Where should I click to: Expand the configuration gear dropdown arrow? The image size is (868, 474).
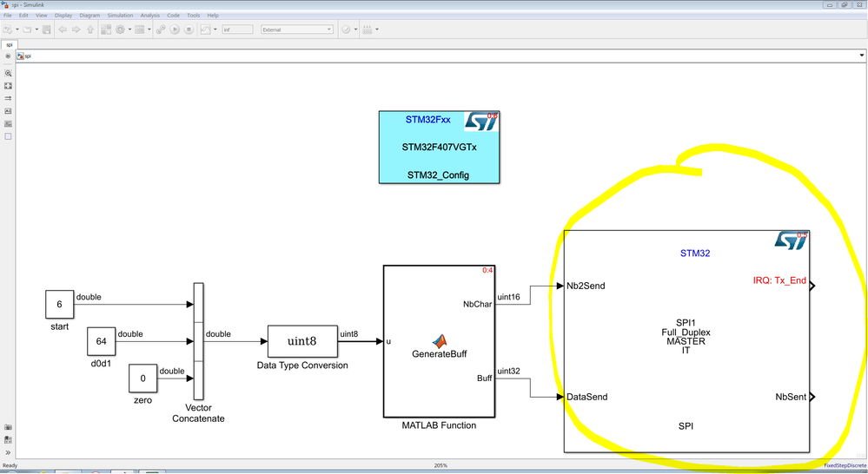click(x=129, y=30)
